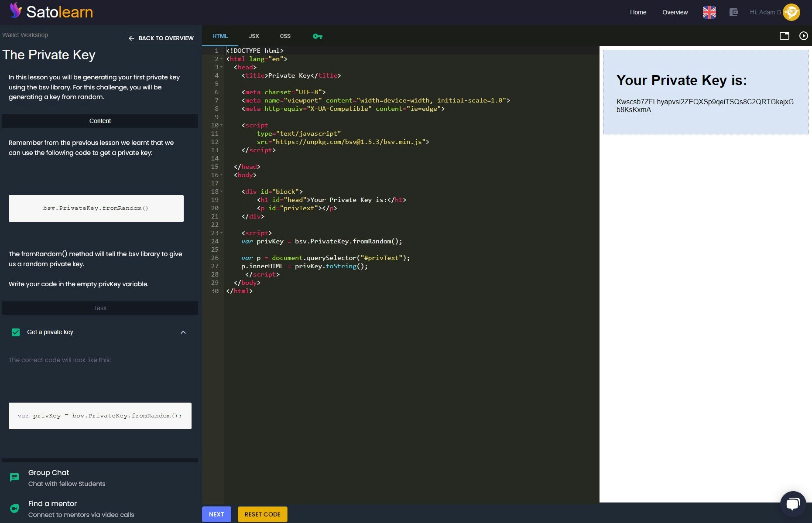812x523 pixels.
Task: Fold the script block at line 23
Action: pyautogui.click(x=222, y=233)
